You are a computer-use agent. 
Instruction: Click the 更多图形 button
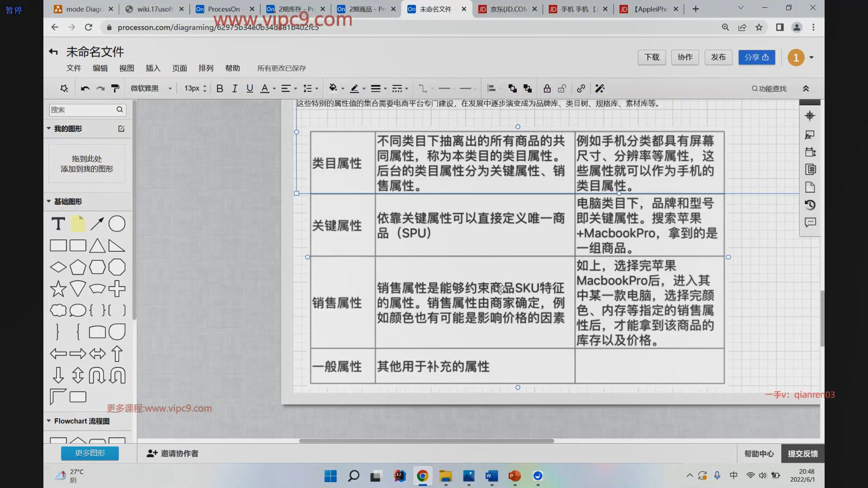point(90,453)
